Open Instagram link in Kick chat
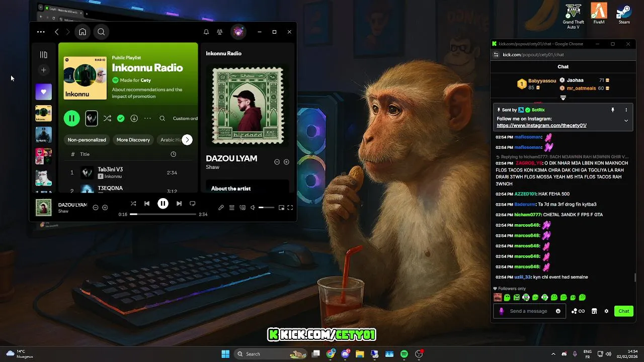This screenshot has width=644, height=362. pyautogui.click(x=541, y=126)
